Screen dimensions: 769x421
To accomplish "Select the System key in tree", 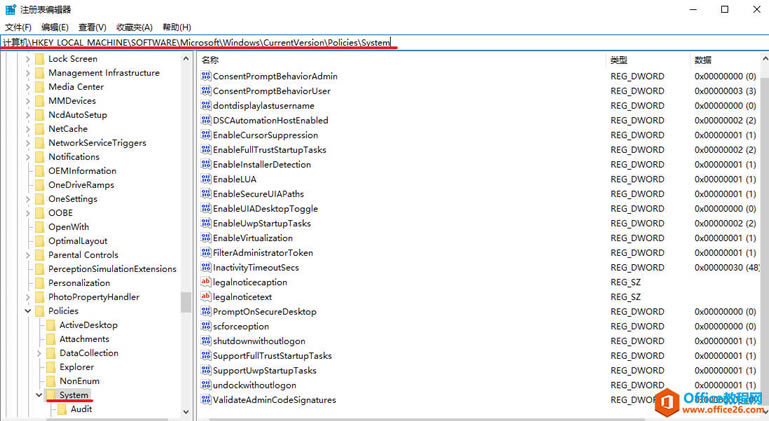I will (74, 395).
